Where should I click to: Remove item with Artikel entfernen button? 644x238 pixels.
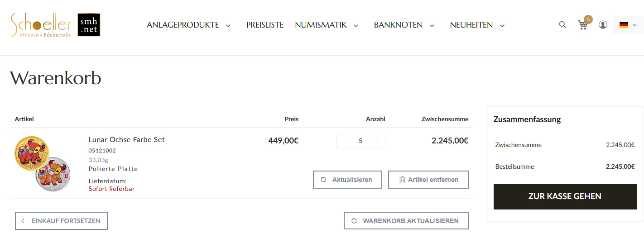pyautogui.click(x=428, y=180)
